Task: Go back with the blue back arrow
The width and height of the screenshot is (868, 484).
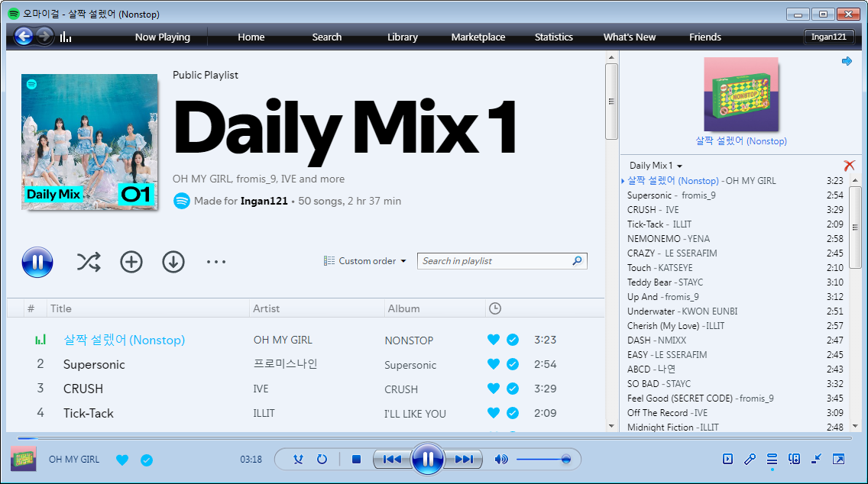Action: tap(23, 37)
